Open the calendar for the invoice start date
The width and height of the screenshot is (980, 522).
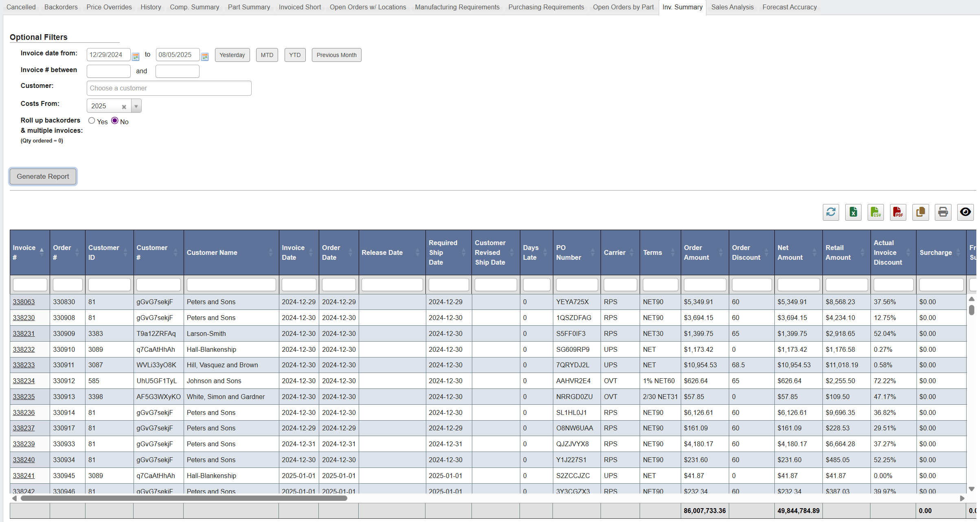(x=136, y=56)
